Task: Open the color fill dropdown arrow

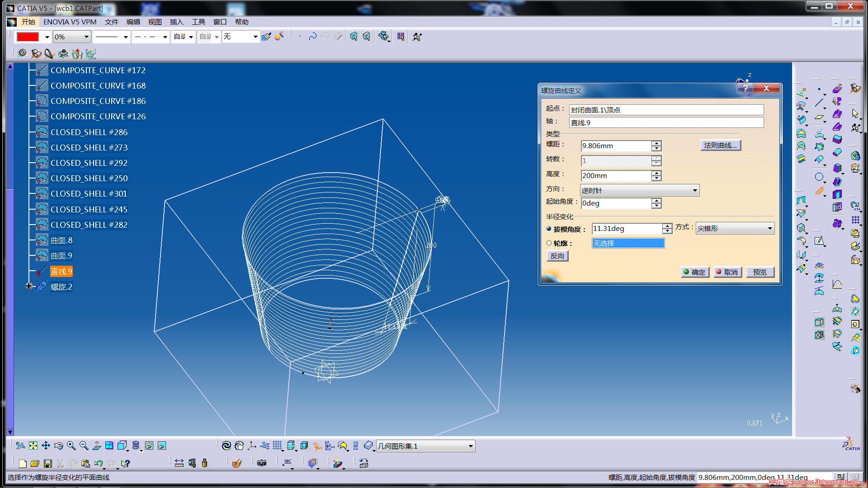Action: pos(47,37)
